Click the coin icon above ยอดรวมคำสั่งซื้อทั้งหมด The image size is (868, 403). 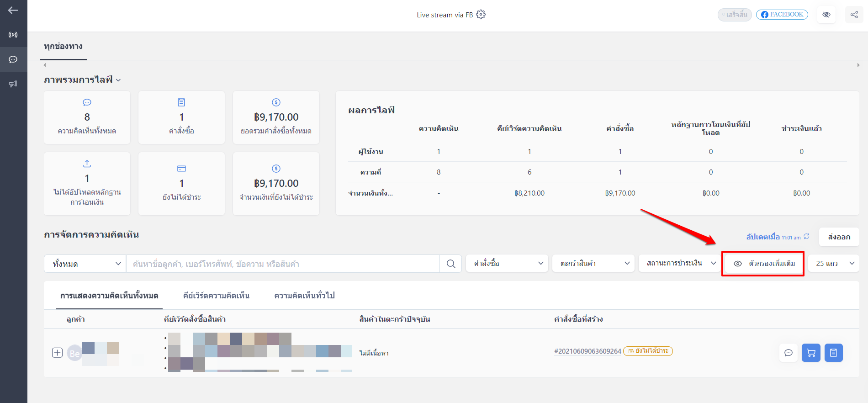point(276,102)
